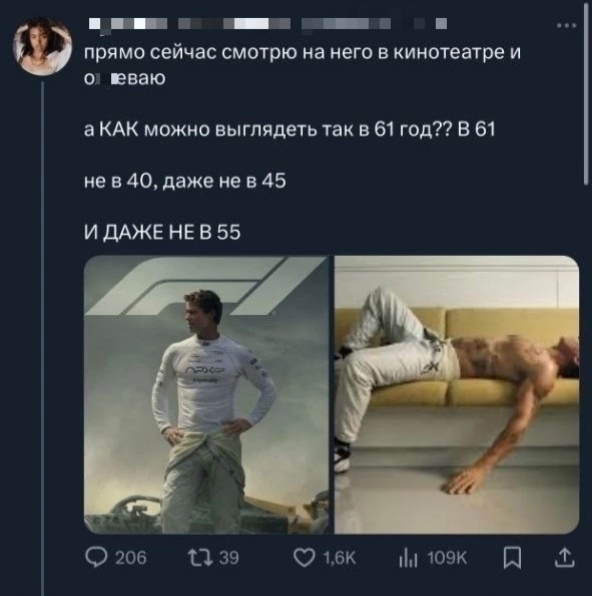
Task: Click the thread connector line below the avatar
Action: click(43, 338)
